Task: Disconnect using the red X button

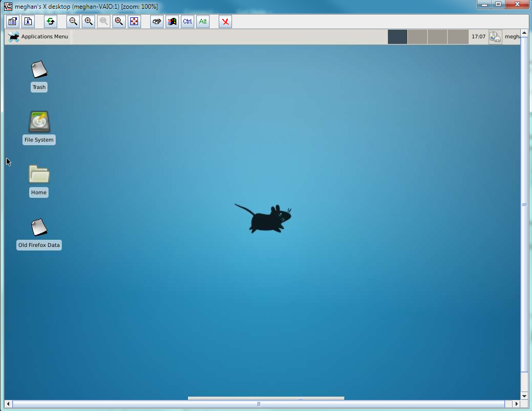Action: tap(225, 21)
